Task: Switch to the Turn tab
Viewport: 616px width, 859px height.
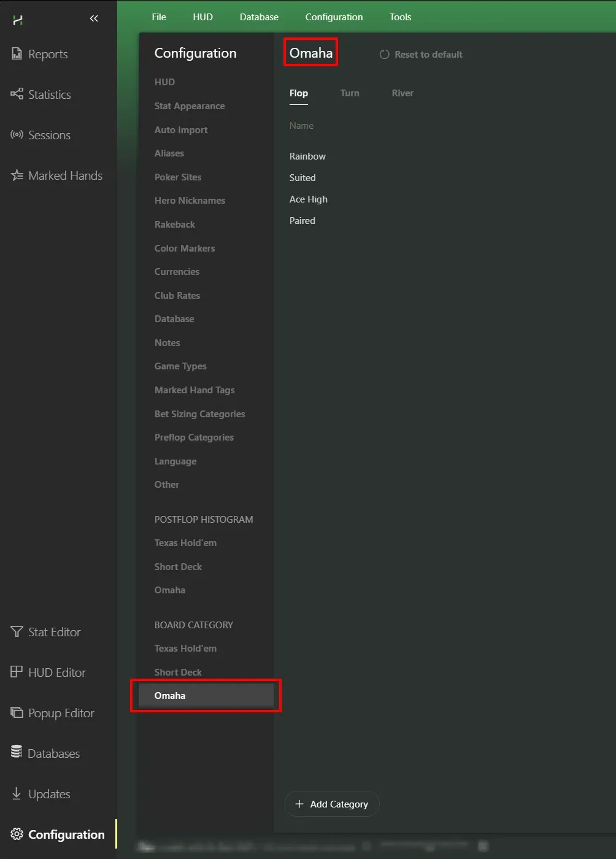Action: (x=350, y=93)
